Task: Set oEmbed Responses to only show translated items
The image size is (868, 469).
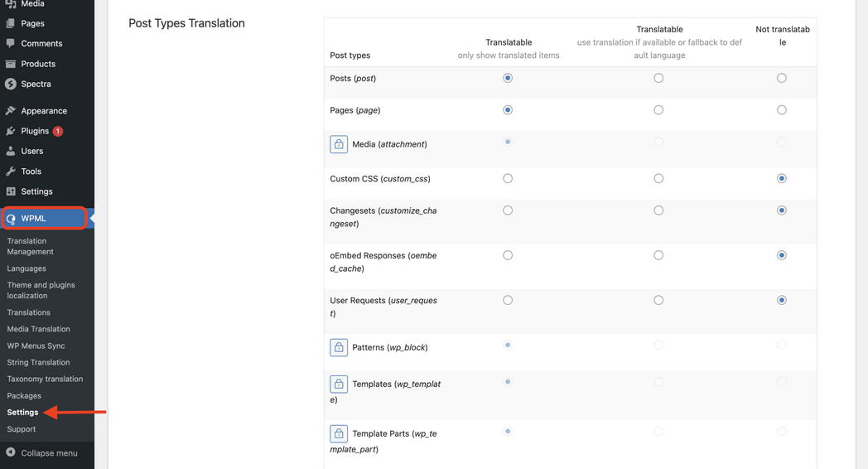Action: coord(508,256)
